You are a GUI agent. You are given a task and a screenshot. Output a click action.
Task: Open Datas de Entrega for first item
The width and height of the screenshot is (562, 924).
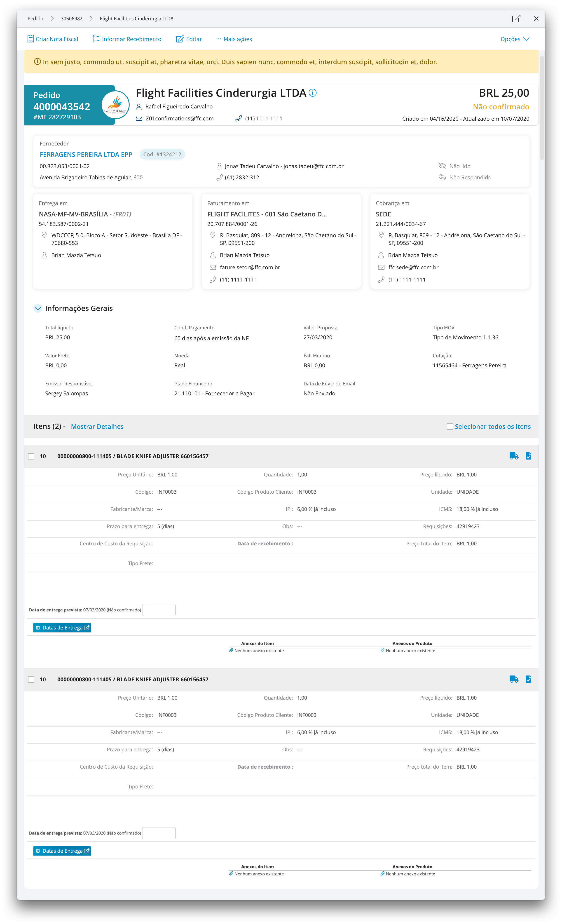click(62, 628)
